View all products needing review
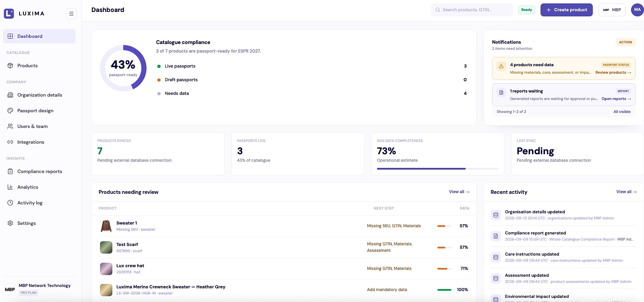 (459, 192)
